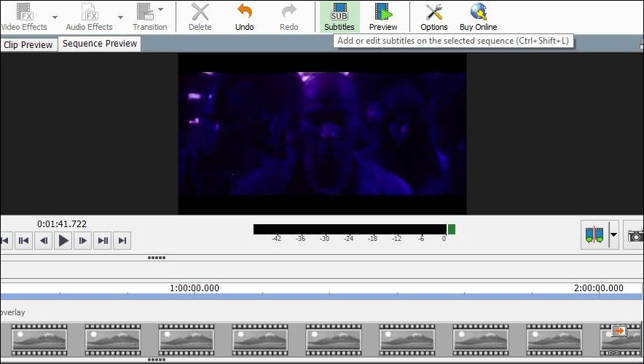
Task: Take a snapshot with the camera icon
Action: coord(635,236)
